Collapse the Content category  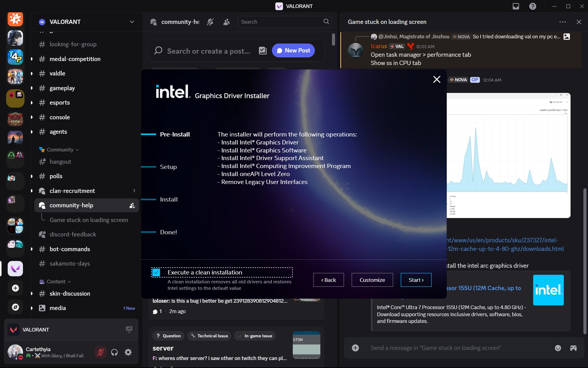tap(56, 282)
